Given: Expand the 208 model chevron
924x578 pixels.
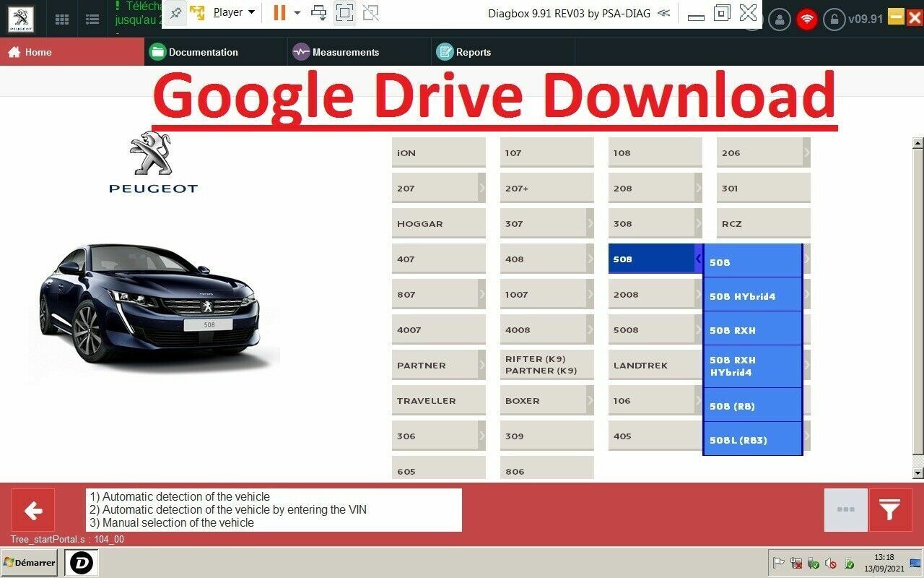Looking at the screenshot, I should (698, 188).
